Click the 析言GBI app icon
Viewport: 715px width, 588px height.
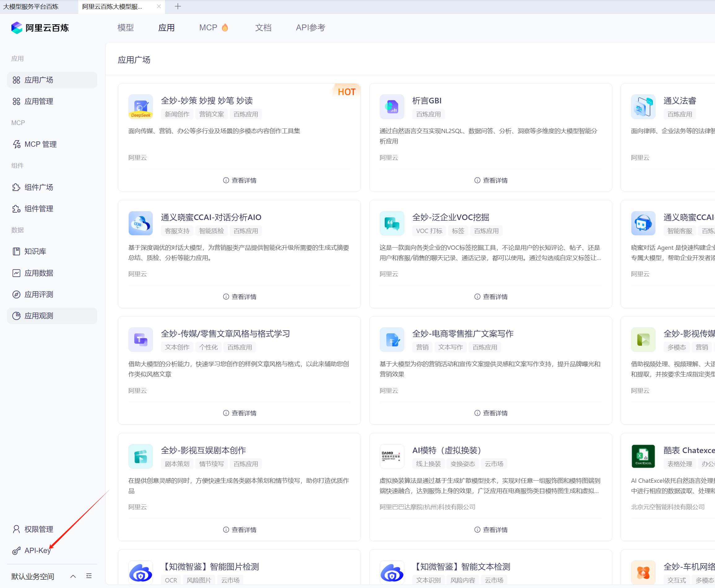click(392, 107)
